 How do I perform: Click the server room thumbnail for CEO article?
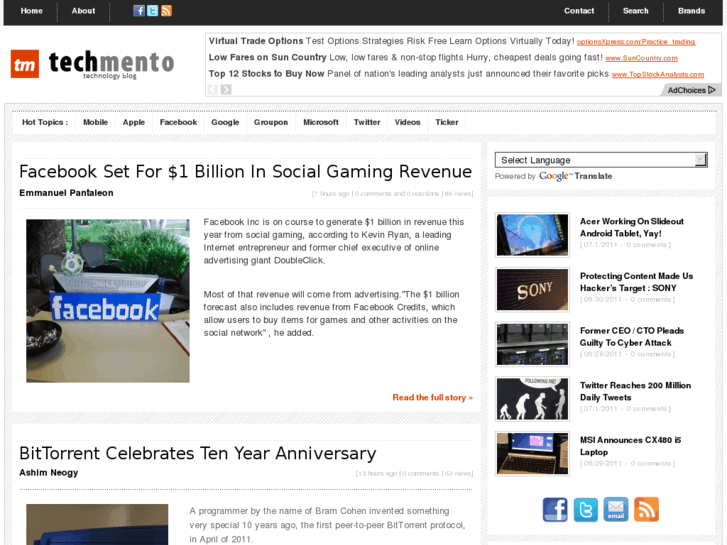coord(532,344)
